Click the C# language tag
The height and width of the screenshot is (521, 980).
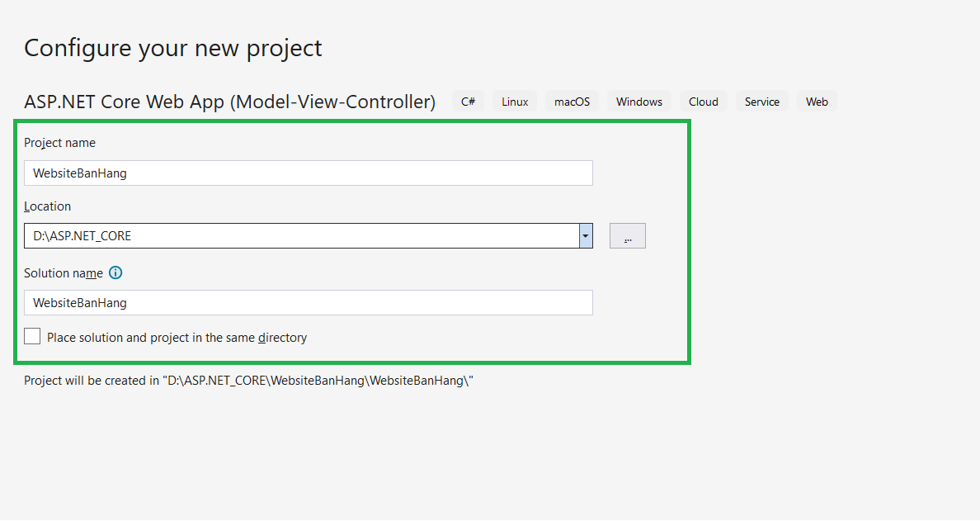[468, 102]
